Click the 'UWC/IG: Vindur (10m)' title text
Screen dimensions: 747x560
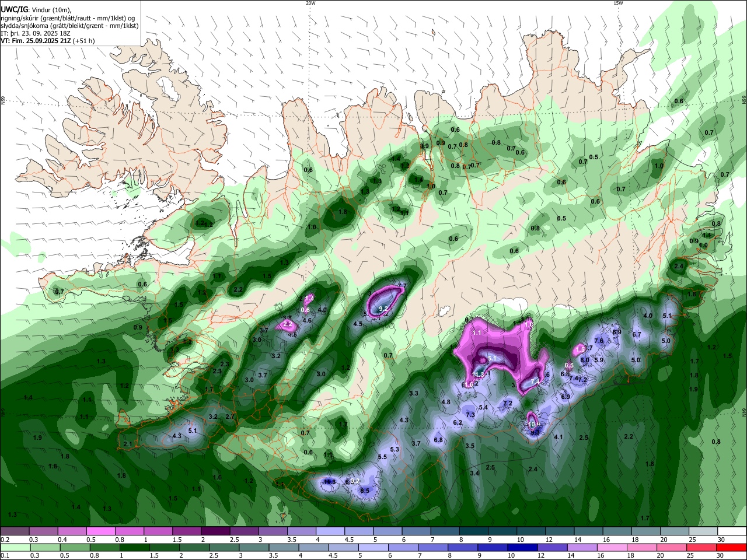(x=36, y=10)
